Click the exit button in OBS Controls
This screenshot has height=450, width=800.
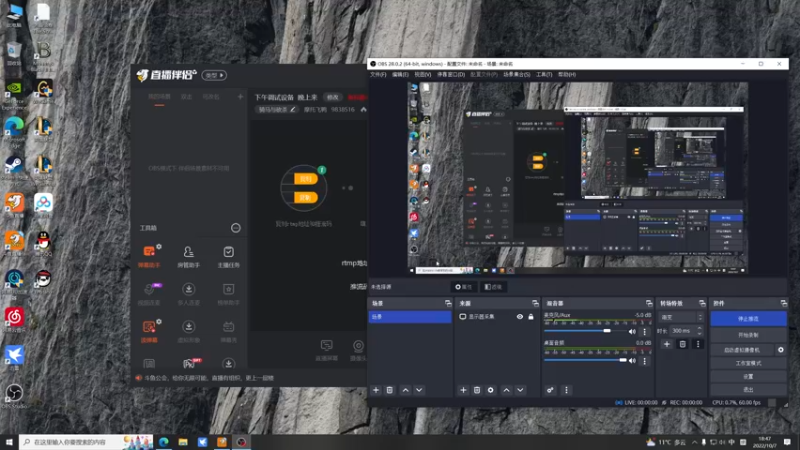(x=748, y=390)
